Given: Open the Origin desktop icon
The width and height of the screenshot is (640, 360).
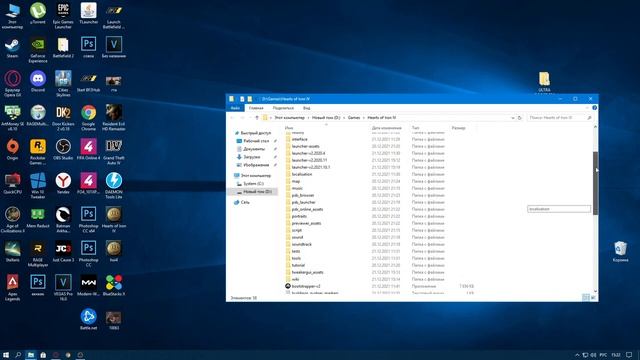Looking at the screenshot, I should click(12, 150).
